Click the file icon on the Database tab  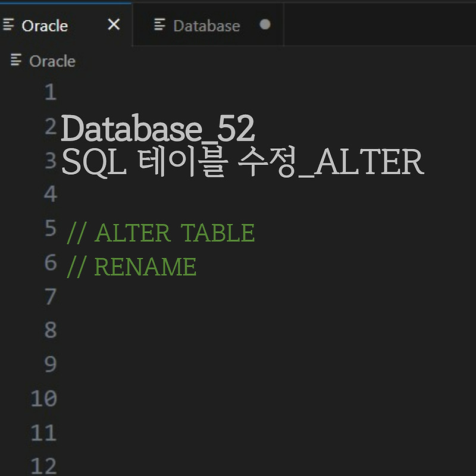[159, 25]
